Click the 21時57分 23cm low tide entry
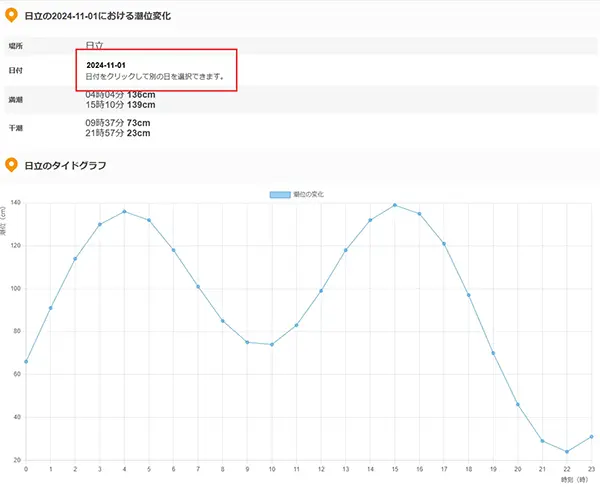This screenshot has height=487, width=600. 118,133
